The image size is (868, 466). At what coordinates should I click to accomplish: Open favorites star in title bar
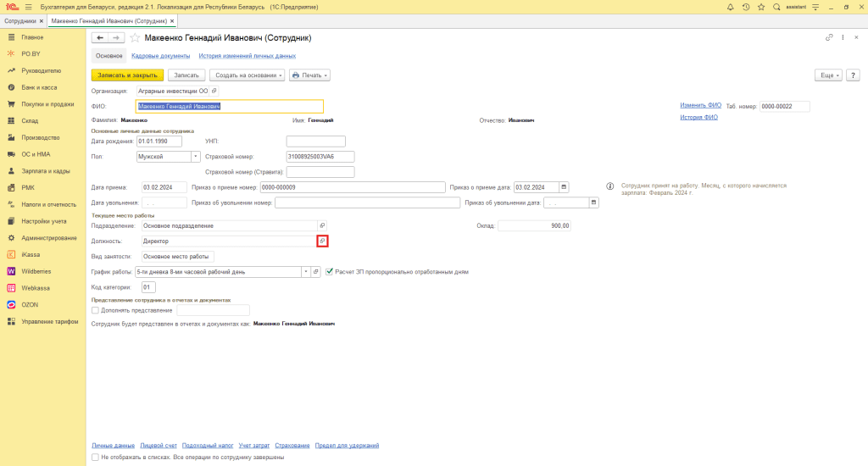[761, 7]
